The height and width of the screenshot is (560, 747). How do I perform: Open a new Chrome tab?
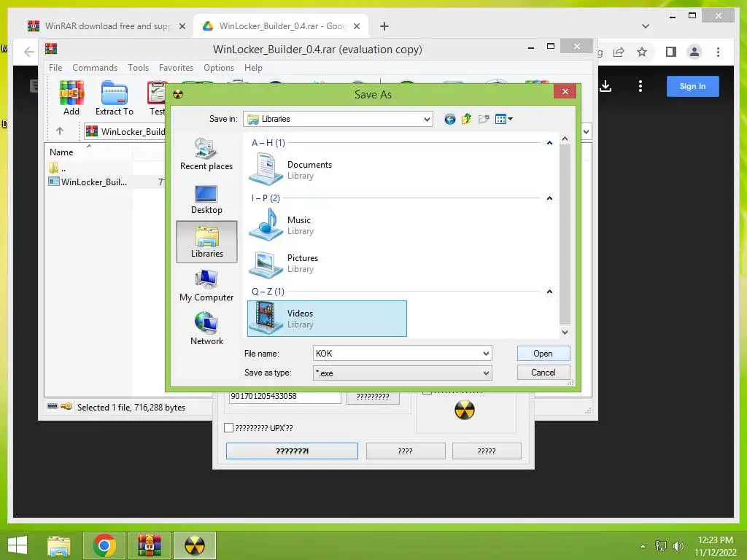coord(384,26)
